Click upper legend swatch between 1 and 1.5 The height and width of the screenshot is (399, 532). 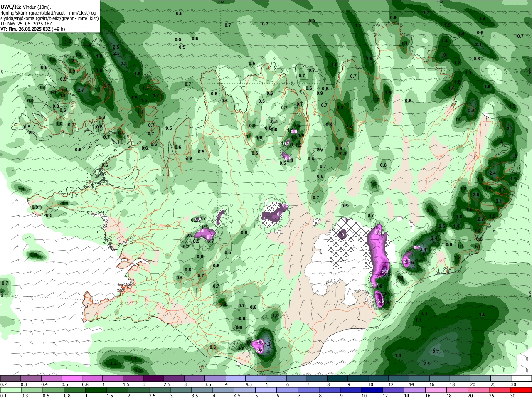coord(112,379)
